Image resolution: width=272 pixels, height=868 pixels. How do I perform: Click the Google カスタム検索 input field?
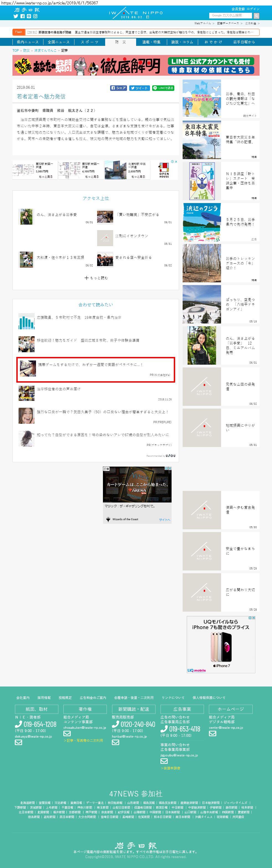click(231, 15)
